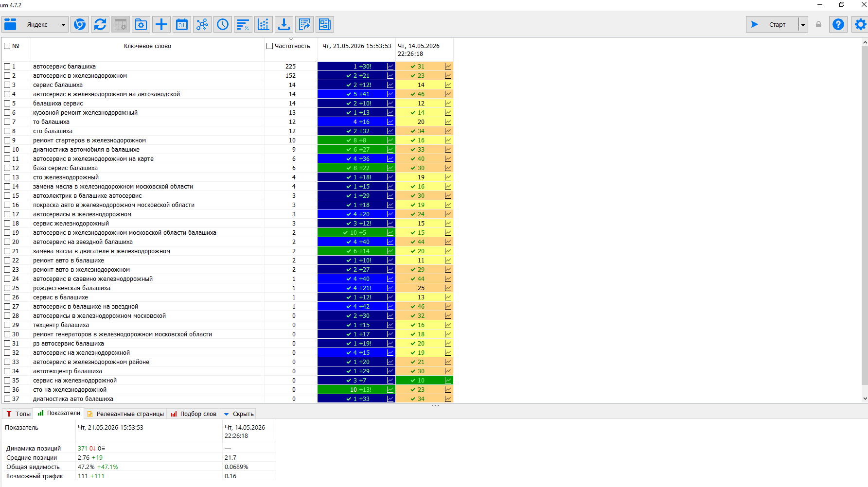The height and width of the screenshot is (487, 868).
Task: Open the Яндекс search engine dropdown
Action: [x=63, y=25]
